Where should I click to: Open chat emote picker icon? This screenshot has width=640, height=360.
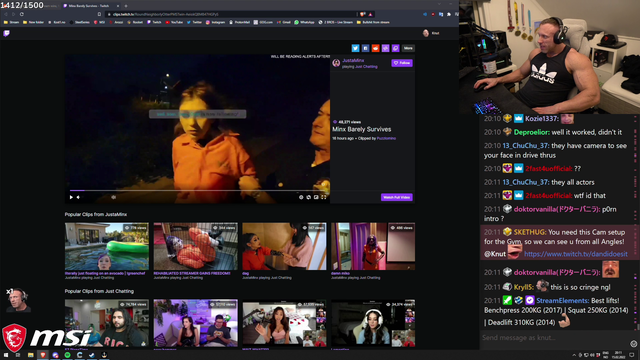633,344
